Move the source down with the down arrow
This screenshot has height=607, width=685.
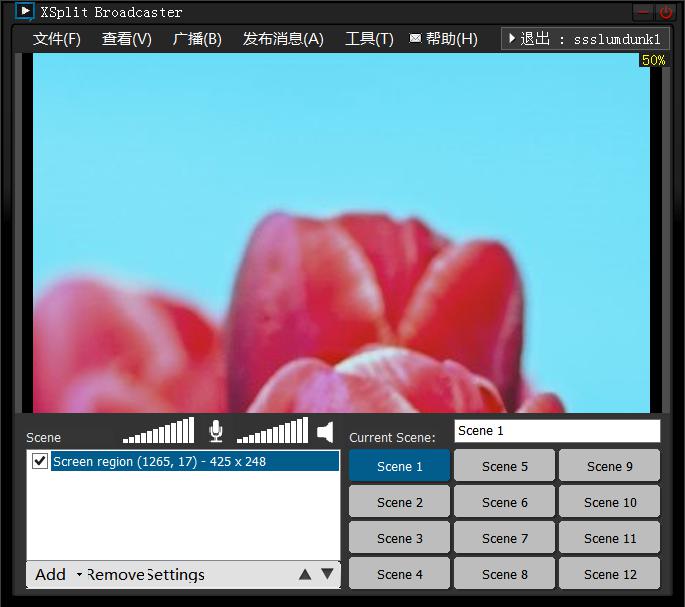[x=327, y=574]
